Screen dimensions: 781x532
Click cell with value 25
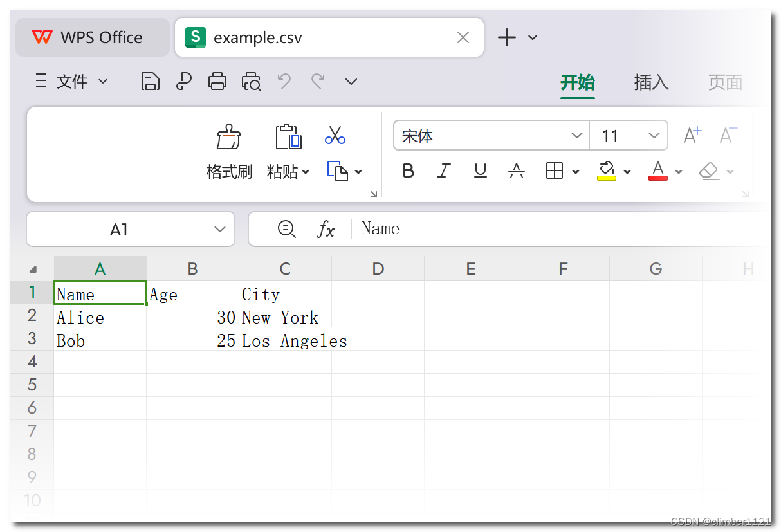[x=192, y=339]
